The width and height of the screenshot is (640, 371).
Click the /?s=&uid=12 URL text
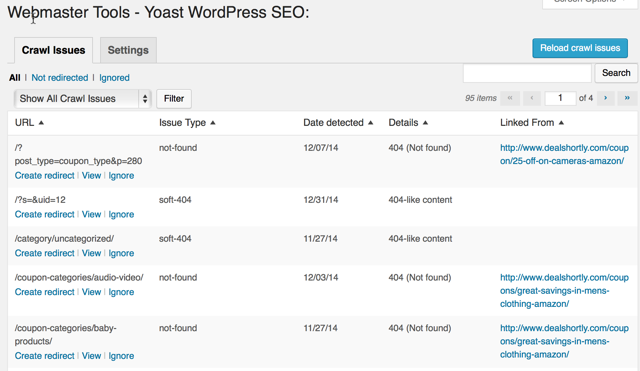pos(40,200)
